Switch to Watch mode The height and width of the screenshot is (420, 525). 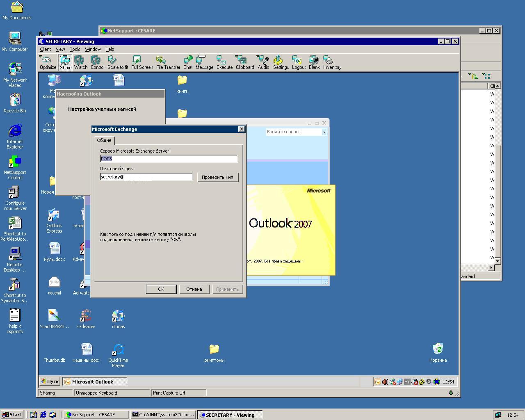pyautogui.click(x=80, y=62)
